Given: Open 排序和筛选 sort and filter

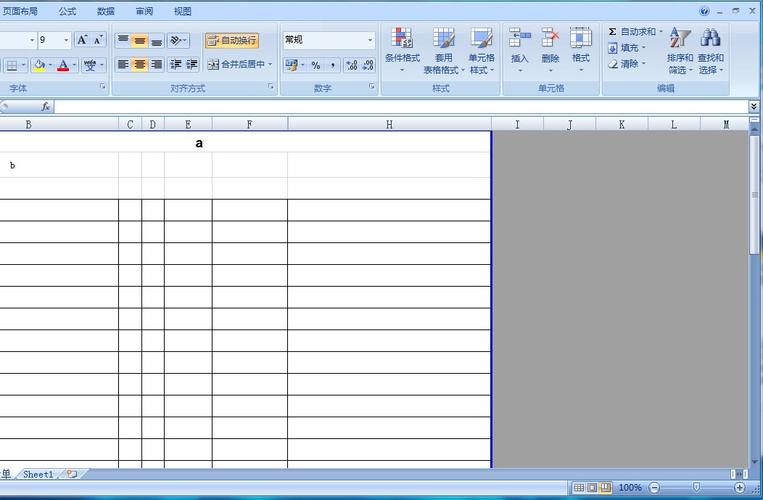Looking at the screenshot, I should tap(680, 51).
